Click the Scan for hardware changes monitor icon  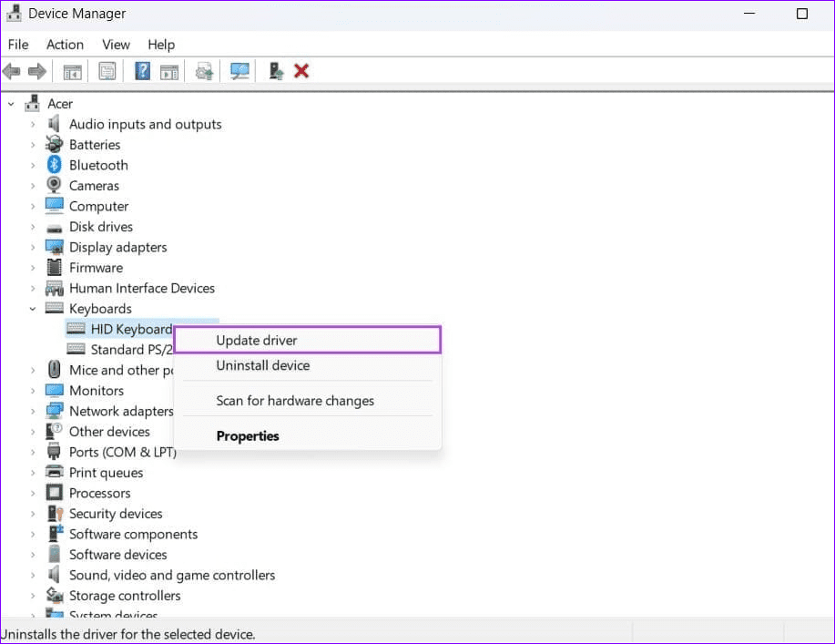[239, 71]
